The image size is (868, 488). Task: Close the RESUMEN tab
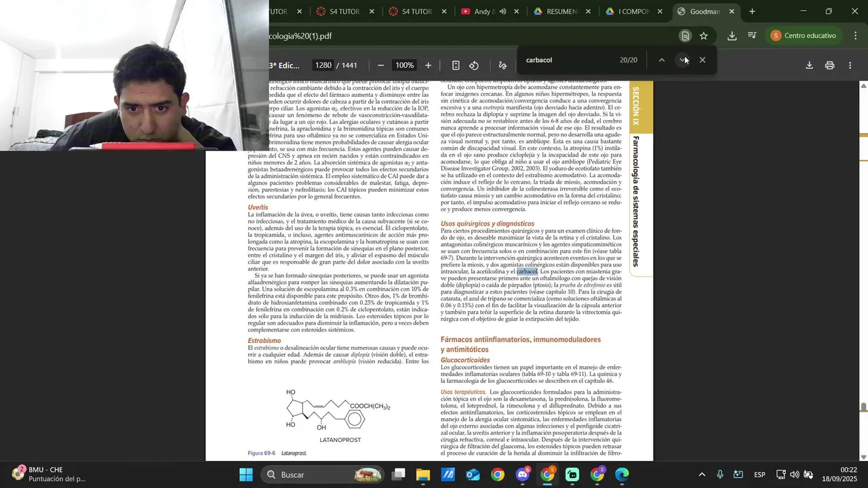click(x=588, y=12)
